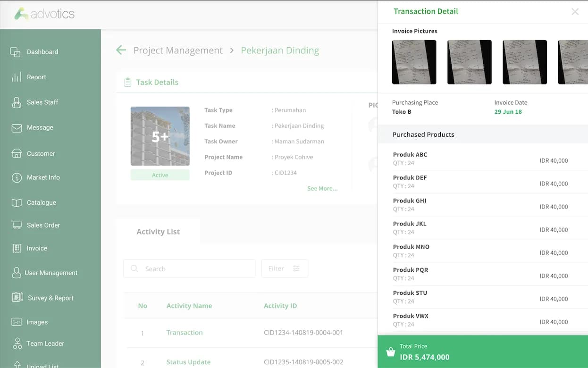Select the Produk STU row

pyautogui.click(x=483, y=298)
